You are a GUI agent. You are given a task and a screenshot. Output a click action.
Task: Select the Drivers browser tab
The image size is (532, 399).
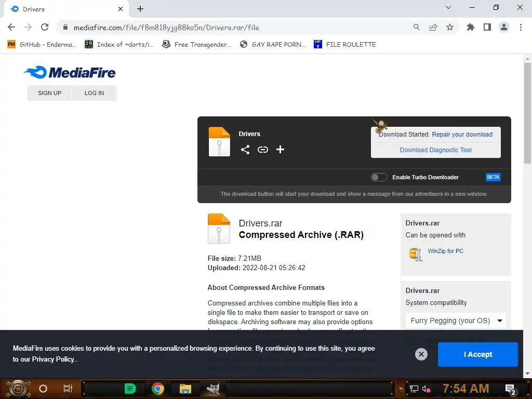pos(66,9)
